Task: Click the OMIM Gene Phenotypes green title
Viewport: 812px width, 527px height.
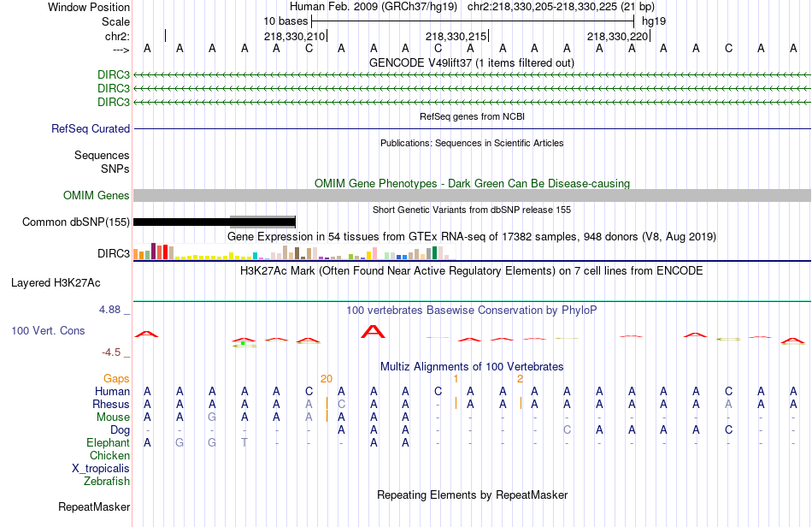Action: (473, 183)
